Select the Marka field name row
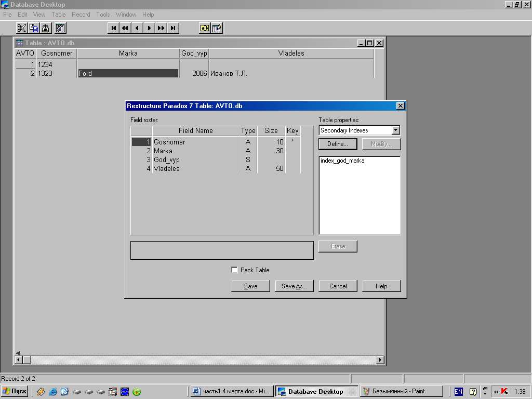This screenshot has width=532, height=399. (196, 151)
